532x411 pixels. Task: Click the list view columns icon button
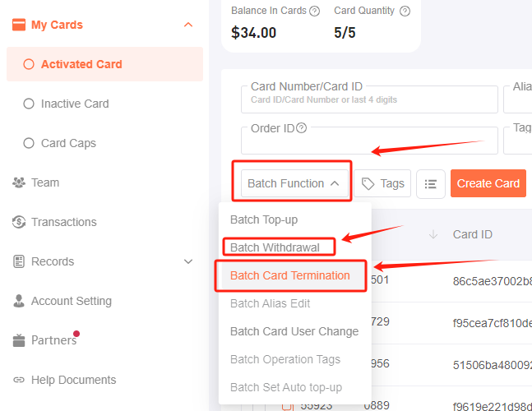pyautogui.click(x=431, y=184)
